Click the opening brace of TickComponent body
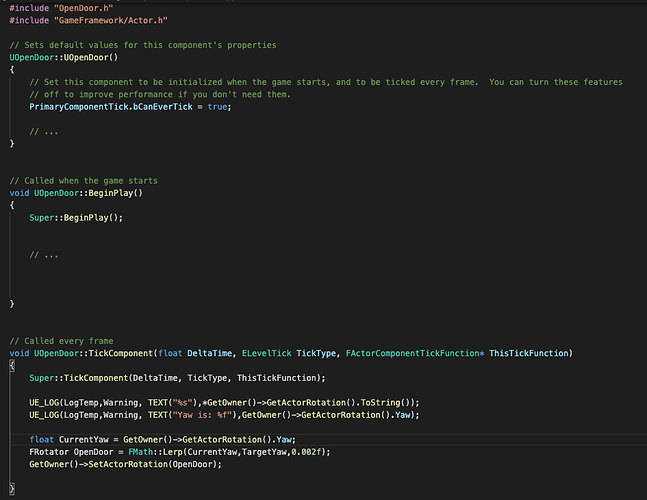The width and height of the screenshot is (647, 500). tap(12, 366)
